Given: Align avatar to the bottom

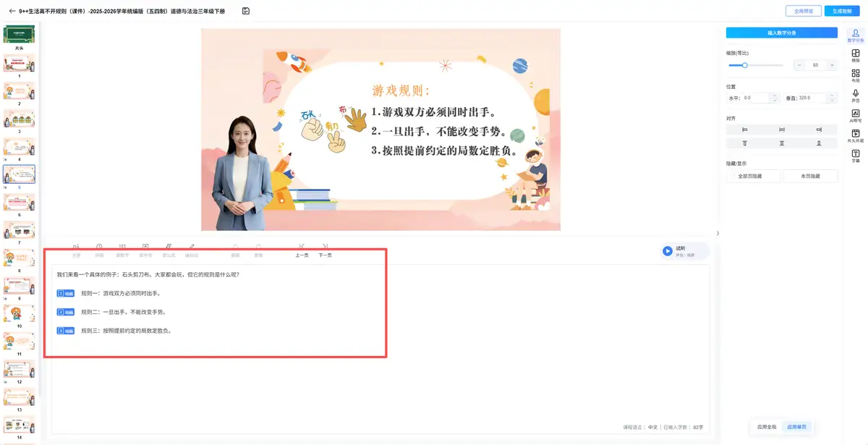Looking at the screenshot, I should [819, 143].
